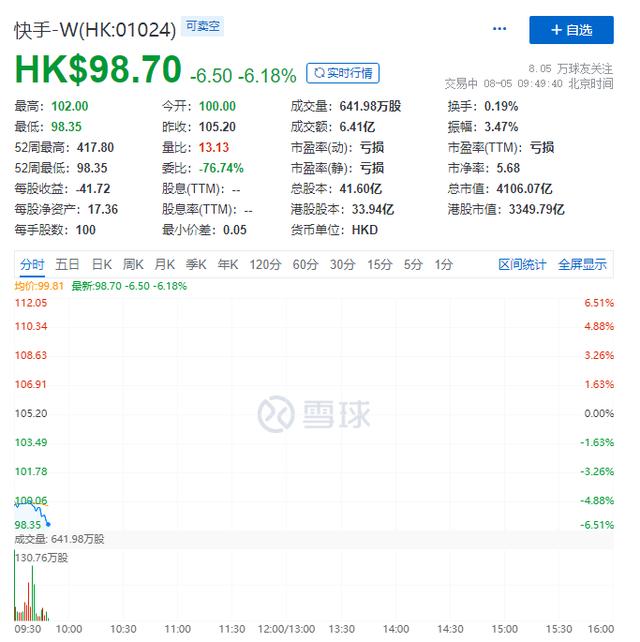Select the 5分 interval tab
This screenshot has height=642, width=640.
413,264
